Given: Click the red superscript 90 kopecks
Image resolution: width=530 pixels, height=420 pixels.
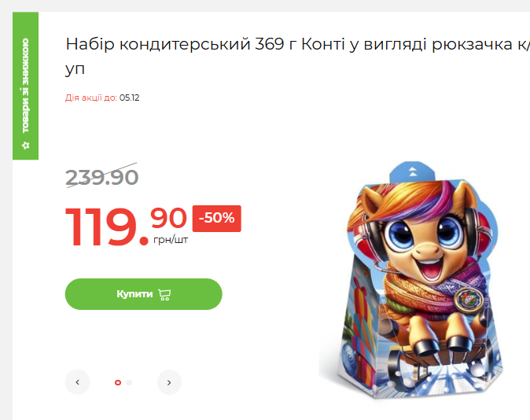Looking at the screenshot, I should (x=168, y=218).
